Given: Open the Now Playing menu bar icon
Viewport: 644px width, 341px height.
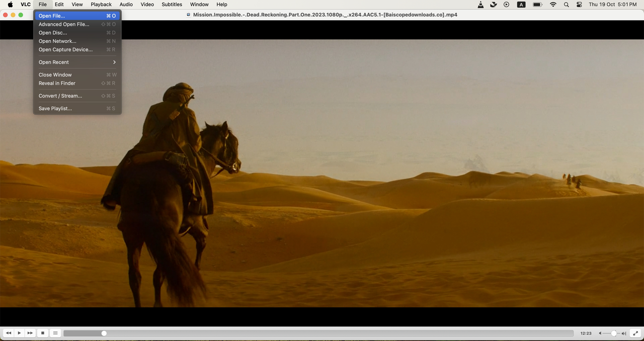Looking at the screenshot, I should [507, 5].
